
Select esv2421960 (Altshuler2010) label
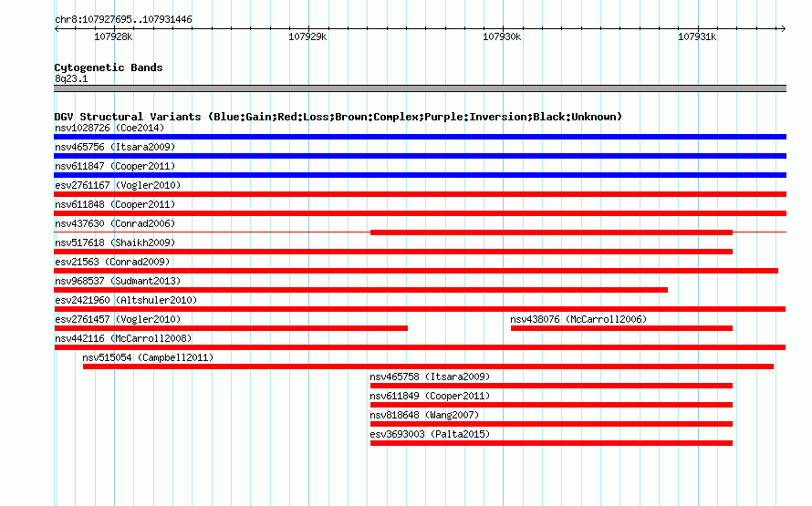[x=126, y=300]
